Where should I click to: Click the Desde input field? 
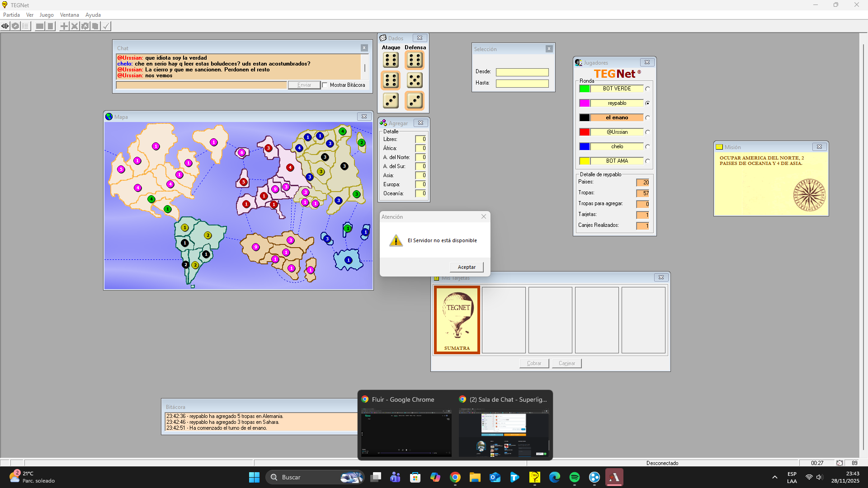(522, 72)
